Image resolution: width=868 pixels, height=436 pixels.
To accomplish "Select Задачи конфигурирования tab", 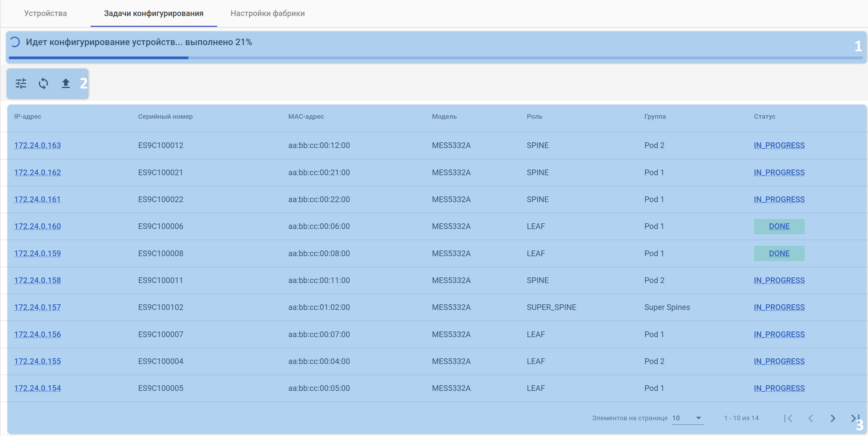I will pos(154,14).
